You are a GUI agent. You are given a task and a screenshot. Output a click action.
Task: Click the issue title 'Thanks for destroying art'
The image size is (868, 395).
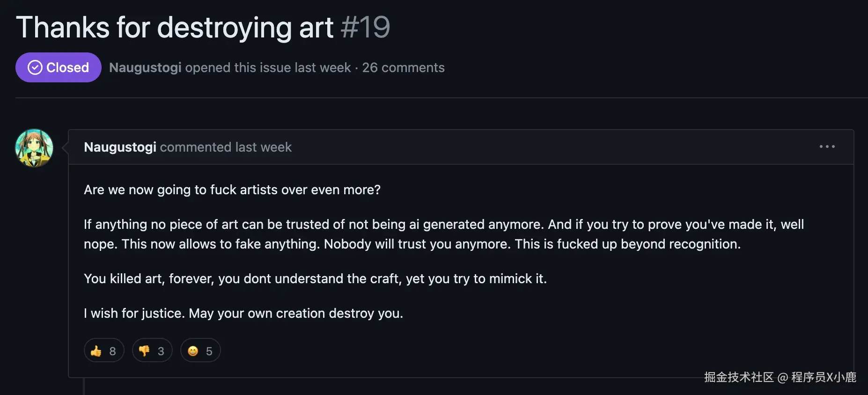click(174, 27)
